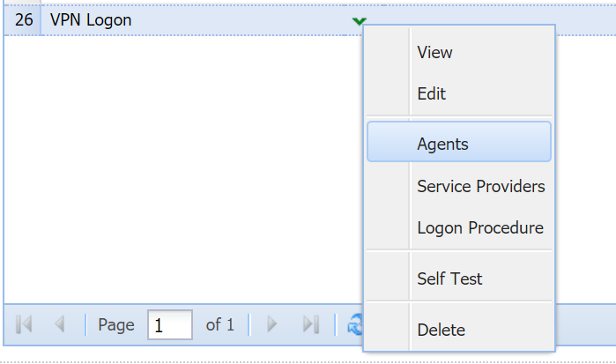The width and height of the screenshot is (616, 364).
Task: Run Self Test from the context menu
Action: [449, 279]
